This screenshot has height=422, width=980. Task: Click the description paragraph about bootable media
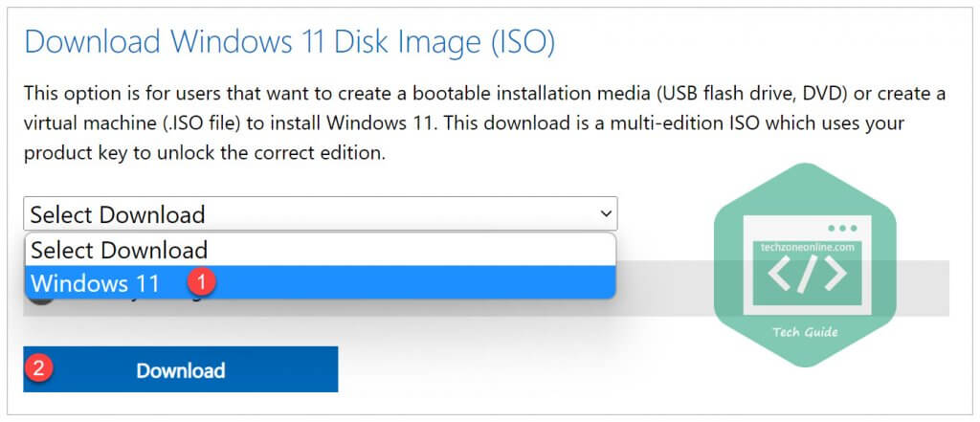coord(484,123)
